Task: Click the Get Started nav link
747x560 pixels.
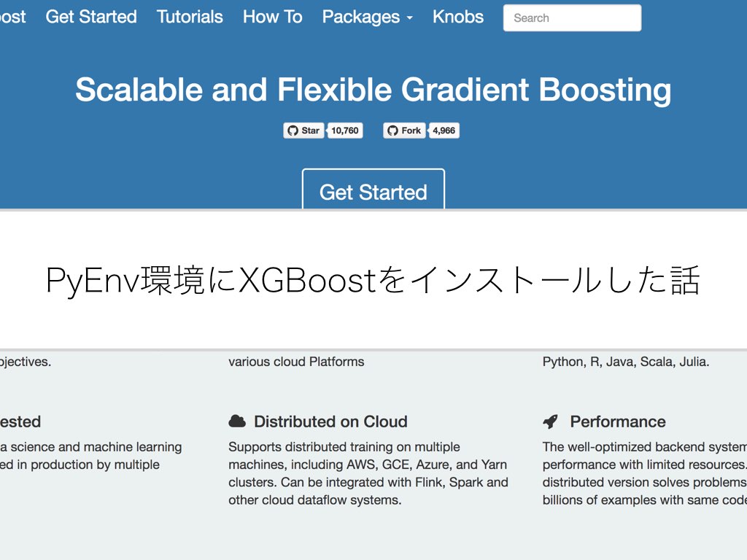Action: pos(90,17)
